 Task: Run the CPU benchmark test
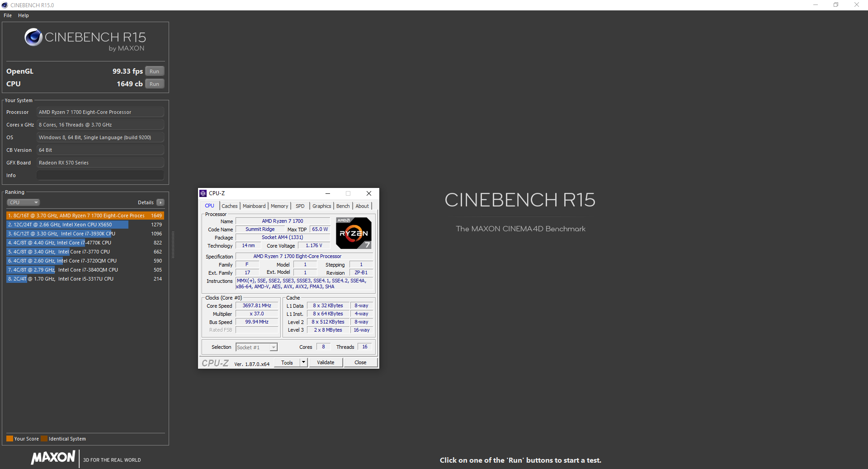[x=155, y=84]
